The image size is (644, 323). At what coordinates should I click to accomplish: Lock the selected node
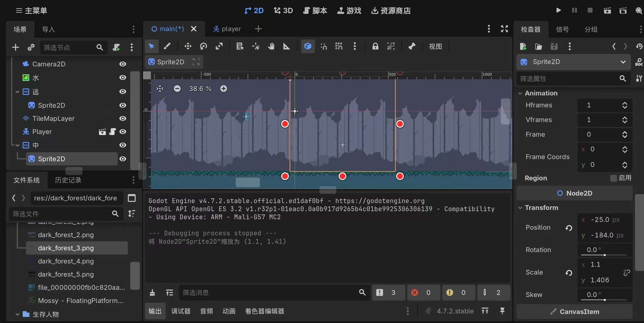coord(375,46)
